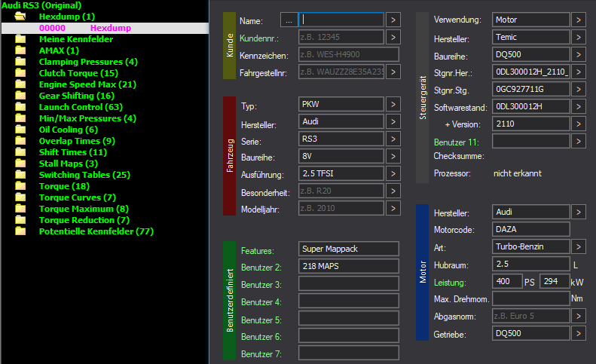
Task: Open the arrow list next to Serie RS3
Action: pos(393,139)
